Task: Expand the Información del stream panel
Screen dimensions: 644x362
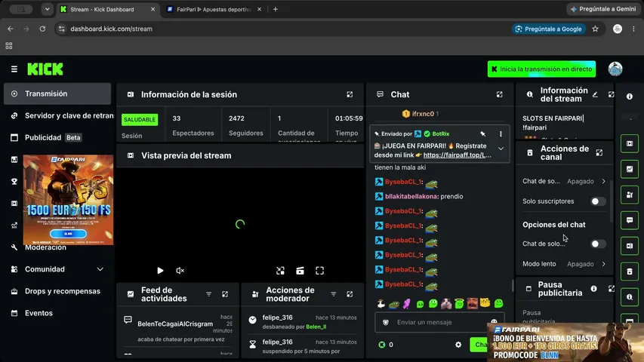Action: 611,94
